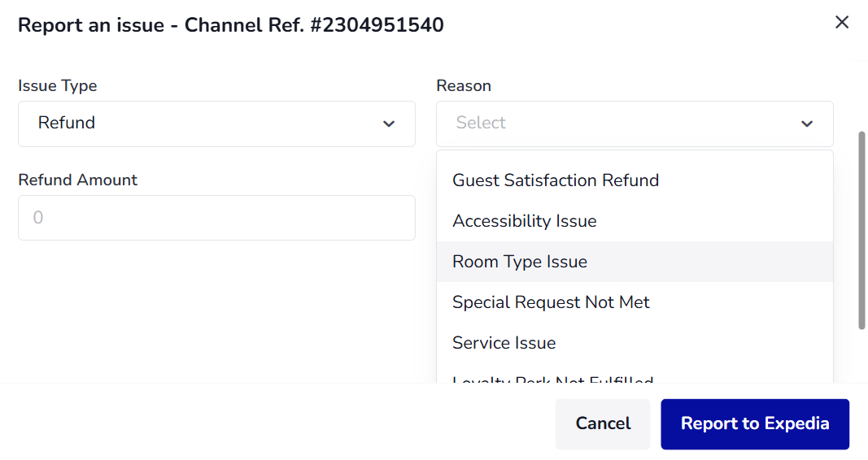Choose Guest Satisfaction Refund reason
This screenshot has height=460, width=868.
(635, 180)
